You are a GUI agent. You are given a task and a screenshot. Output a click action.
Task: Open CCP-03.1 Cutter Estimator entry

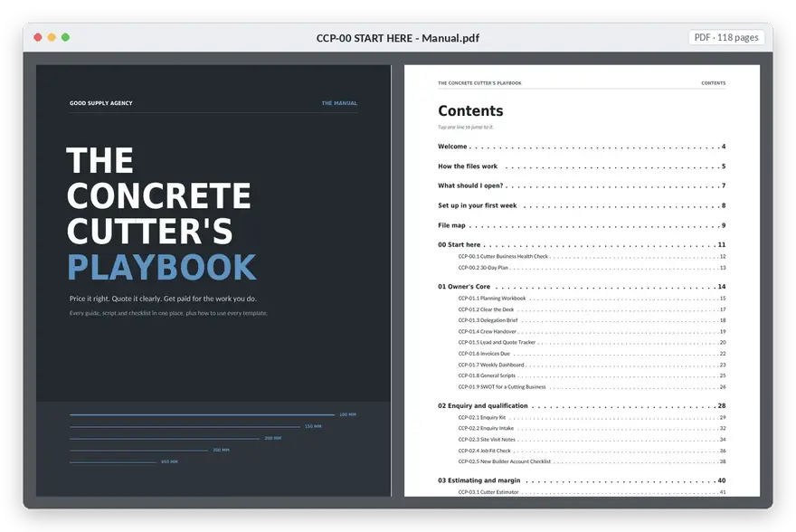(592, 492)
